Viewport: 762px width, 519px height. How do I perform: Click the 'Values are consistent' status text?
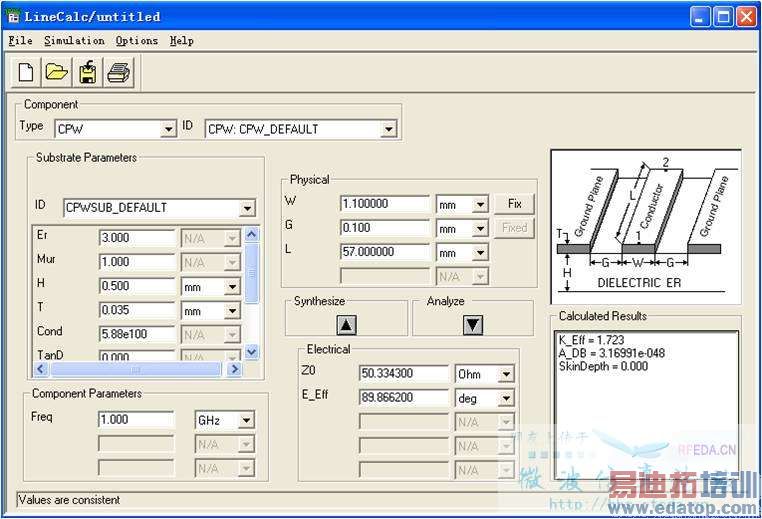[x=69, y=500]
